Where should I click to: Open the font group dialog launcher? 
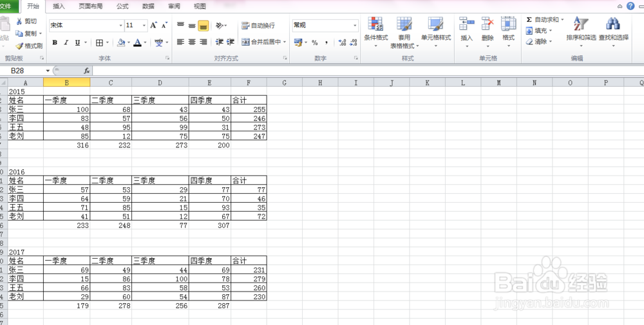[x=167, y=59]
